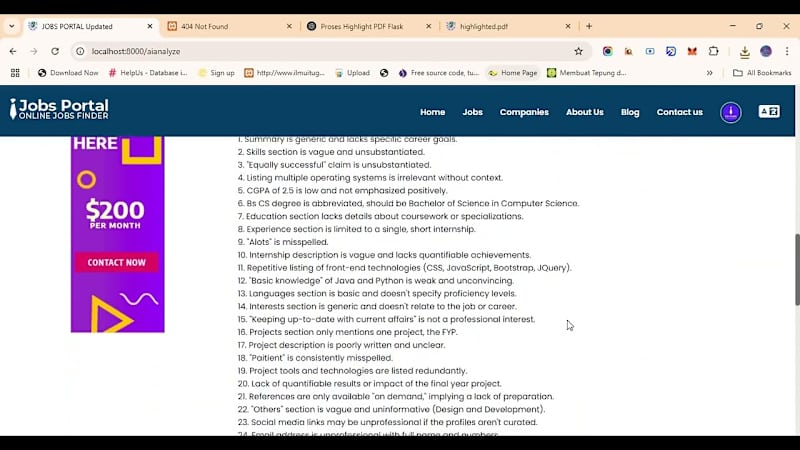This screenshot has height=450, width=800.
Task: Go back to the previous page
Action: [13, 51]
